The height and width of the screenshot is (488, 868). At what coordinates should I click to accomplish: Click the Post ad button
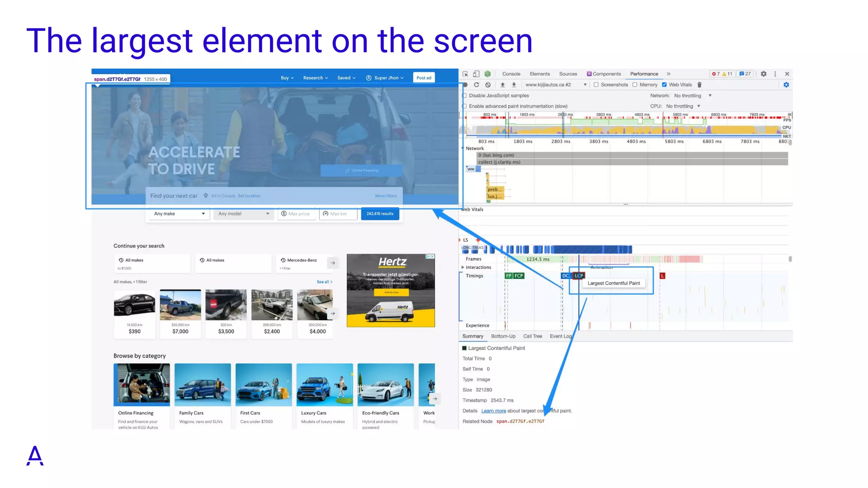pyautogui.click(x=423, y=78)
